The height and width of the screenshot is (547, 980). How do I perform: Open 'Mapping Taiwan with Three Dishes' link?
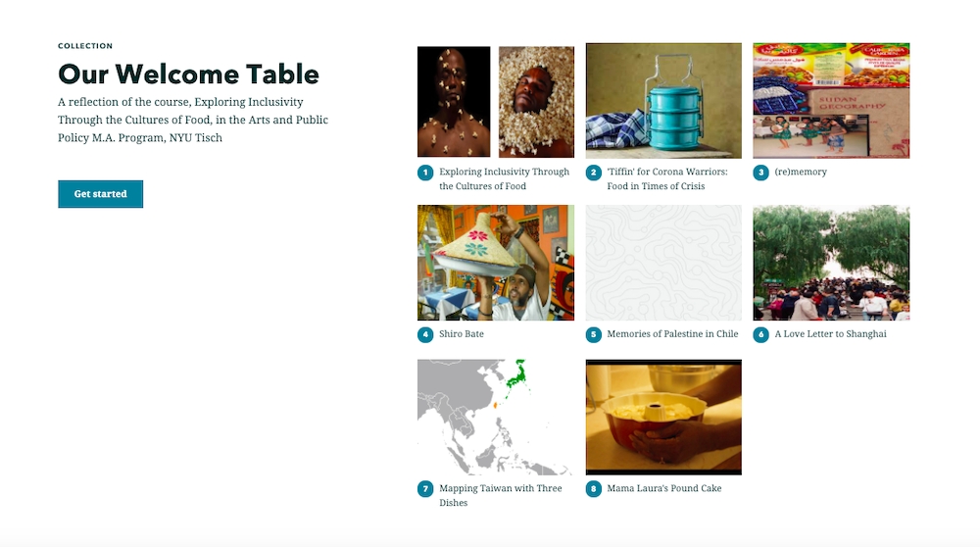pyautogui.click(x=500, y=488)
